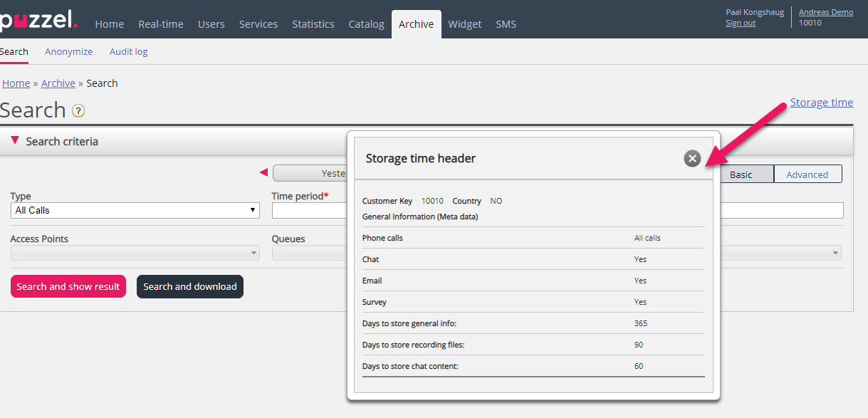Open the Audit log sub-tab
Image resolution: width=868 pixels, height=418 pixels.
129,51
